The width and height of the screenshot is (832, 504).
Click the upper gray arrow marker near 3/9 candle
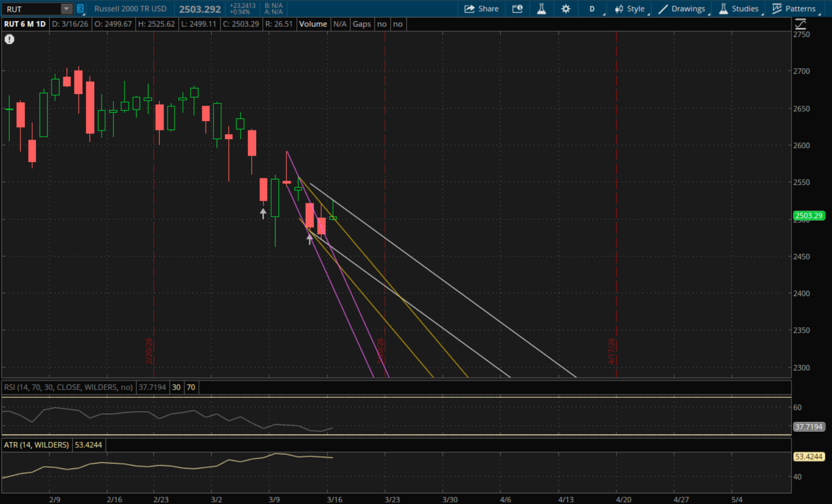[263, 213]
